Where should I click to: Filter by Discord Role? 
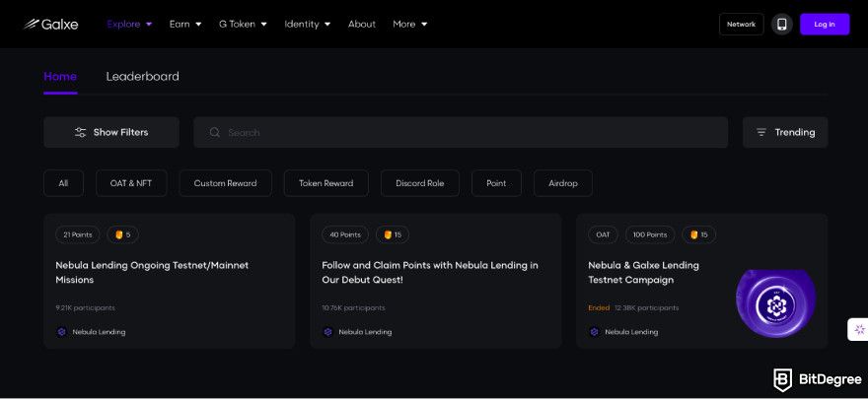(419, 183)
